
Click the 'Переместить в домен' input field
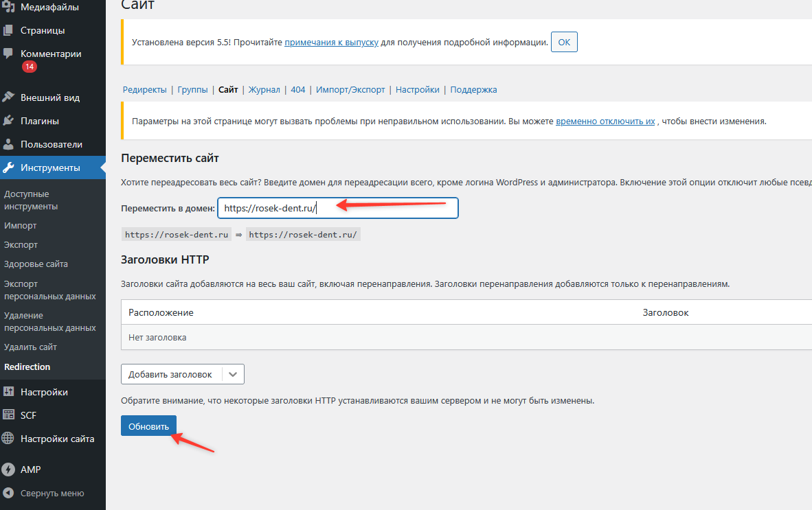tap(337, 209)
